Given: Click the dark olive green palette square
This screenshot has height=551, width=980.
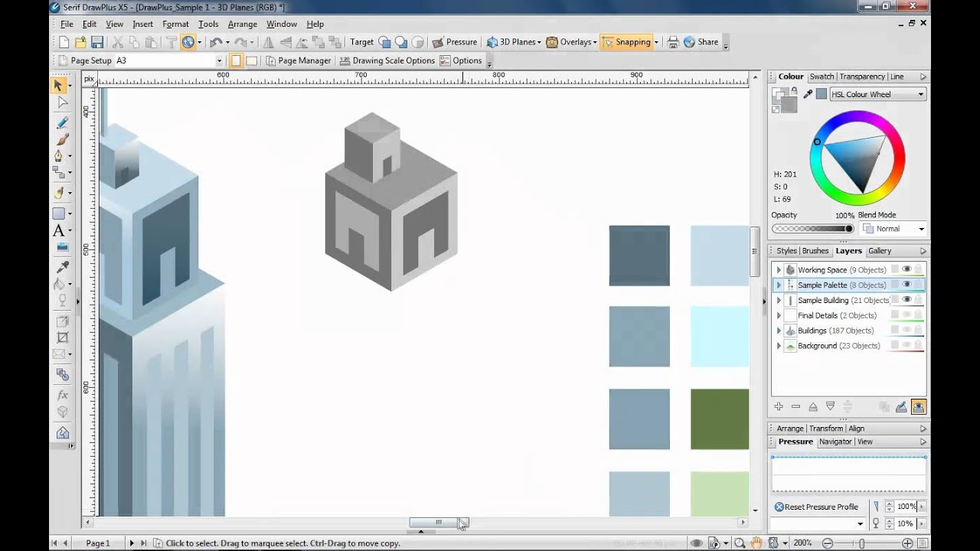Looking at the screenshot, I should 720,419.
